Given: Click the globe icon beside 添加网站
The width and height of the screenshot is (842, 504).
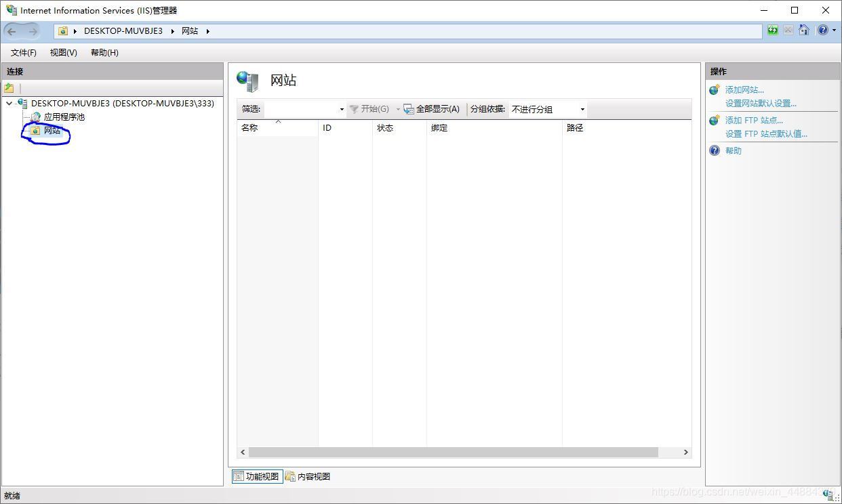Looking at the screenshot, I should (715, 89).
